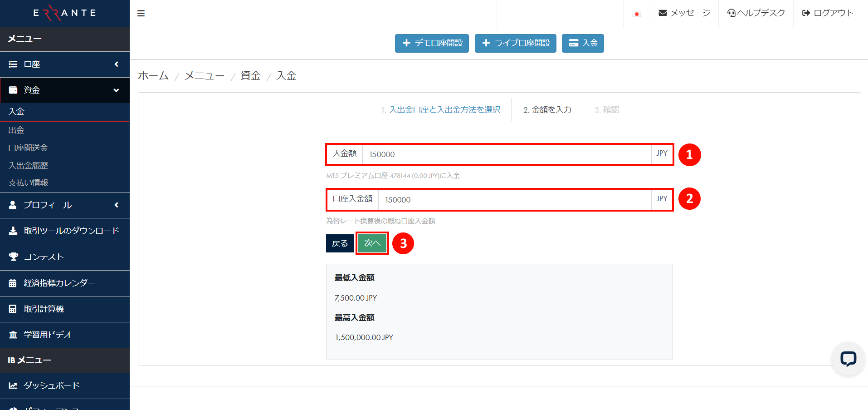Click the ライブ口座開設 button
This screenshot has height=410, width=868.
point(515,43)
